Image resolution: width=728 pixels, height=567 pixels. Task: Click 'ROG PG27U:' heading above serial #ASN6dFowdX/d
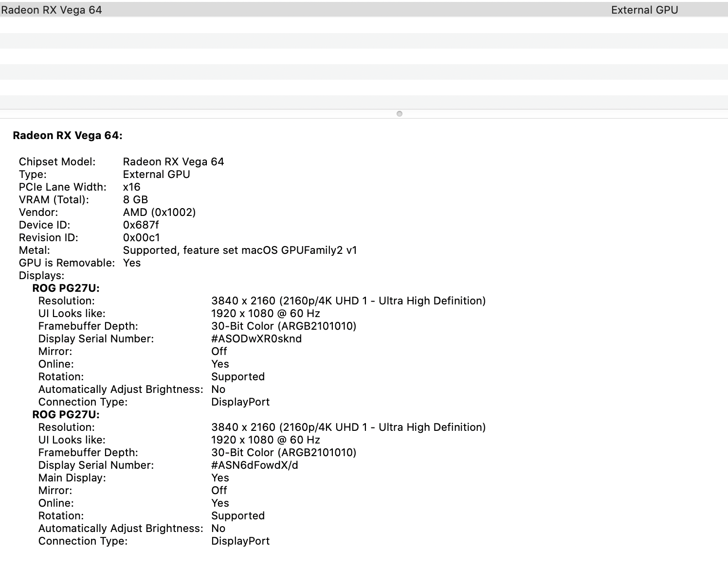[x=66, y=415]
